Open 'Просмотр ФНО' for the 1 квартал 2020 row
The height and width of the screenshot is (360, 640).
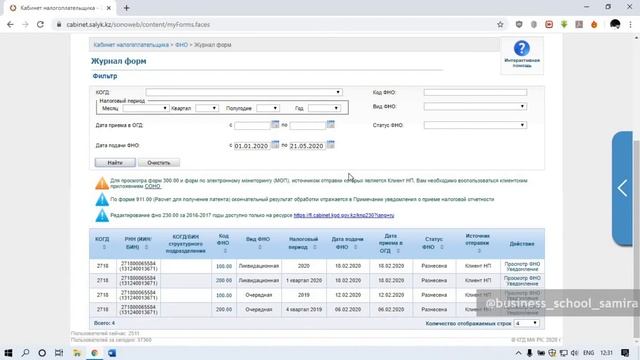click(522, 278)
